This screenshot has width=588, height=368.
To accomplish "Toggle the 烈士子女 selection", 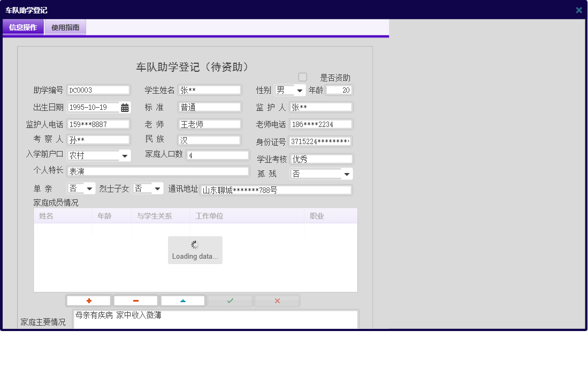I will [156, 189].
